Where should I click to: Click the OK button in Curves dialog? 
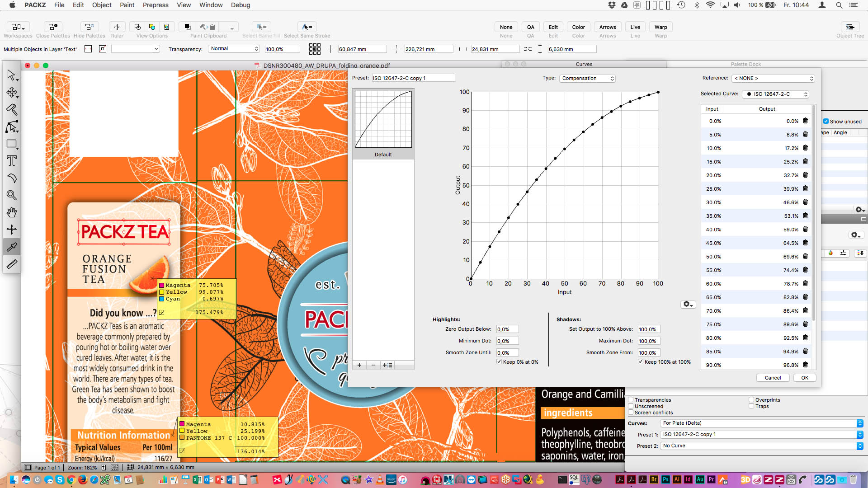[x=805, y=378]
